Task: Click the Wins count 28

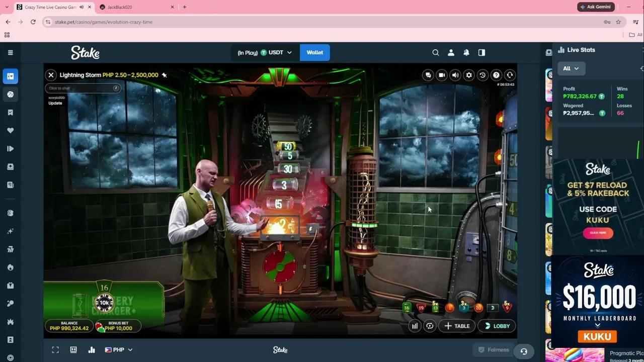Action: [x=620, y=96]
